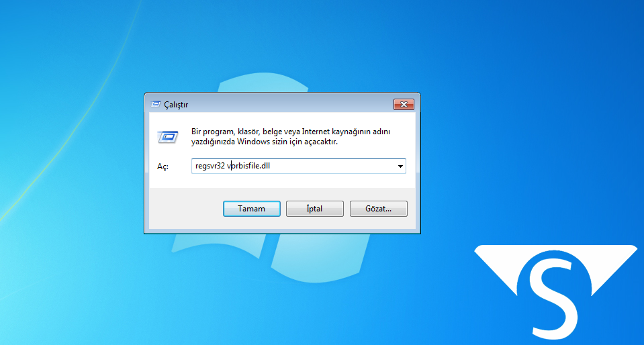Cancel with the İptal button
Image resolution: width=644 pixels, height=345 pixels.
314,209
